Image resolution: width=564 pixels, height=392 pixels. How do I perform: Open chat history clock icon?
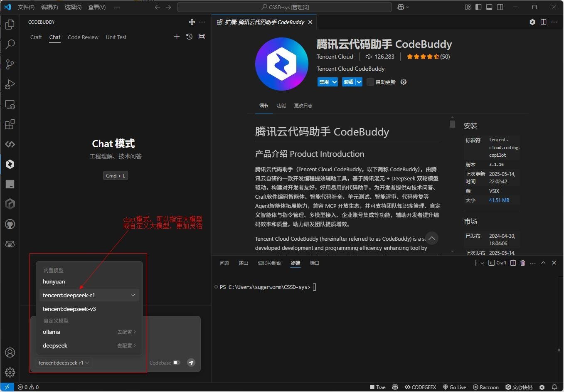point(189,37)
